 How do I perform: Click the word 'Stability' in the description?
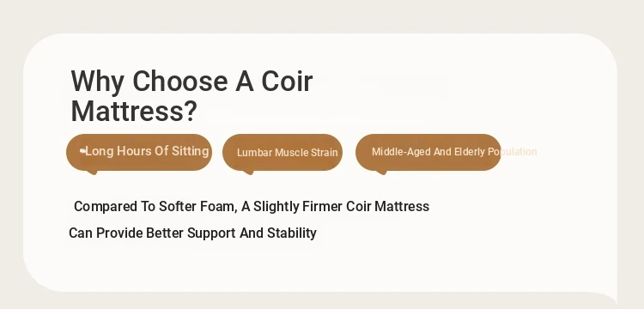point(292,233)
